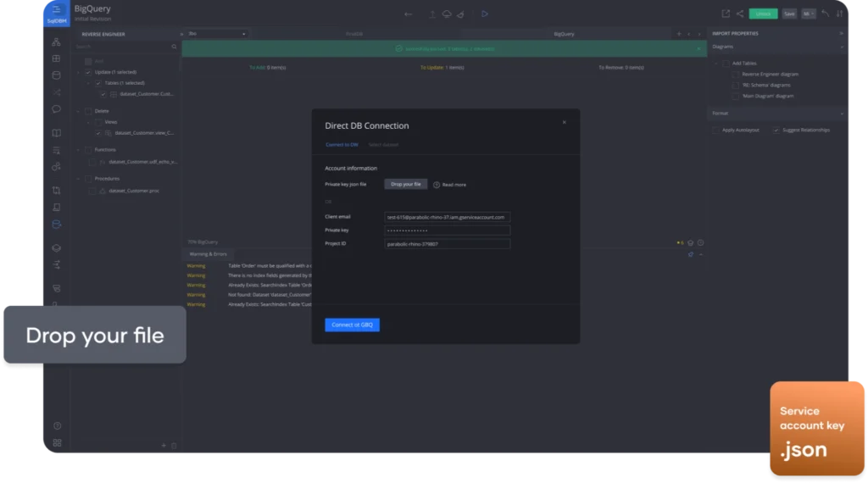This screenshot has height=483, width=868.
Task: Click the database cylinder sidebar icon
Action: click(x=57, y=75)
